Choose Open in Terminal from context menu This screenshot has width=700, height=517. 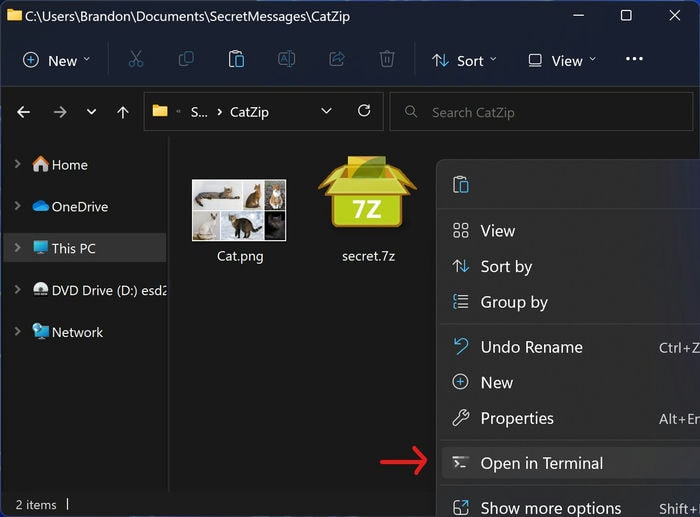pos(541,463)
